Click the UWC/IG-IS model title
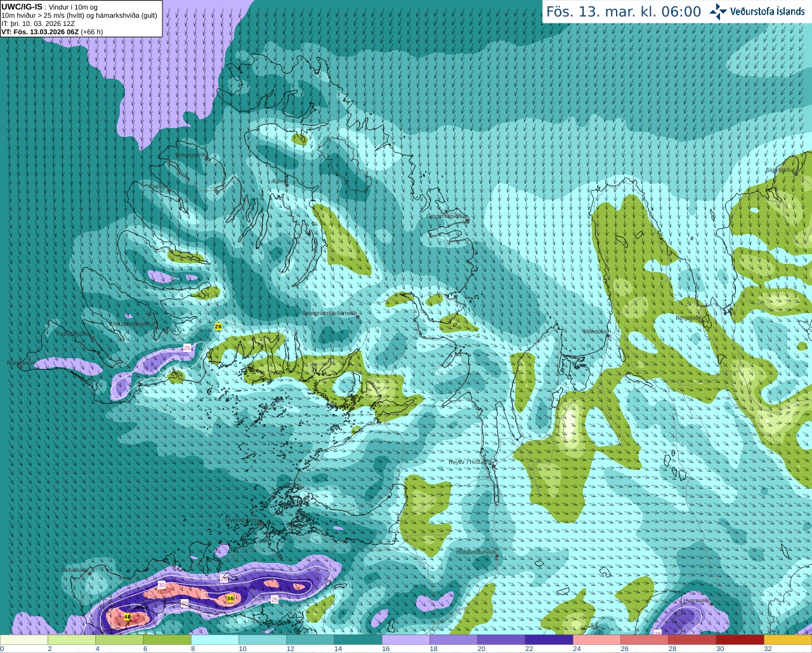This screenshot has width=812, height=653. tap(22, 7)
